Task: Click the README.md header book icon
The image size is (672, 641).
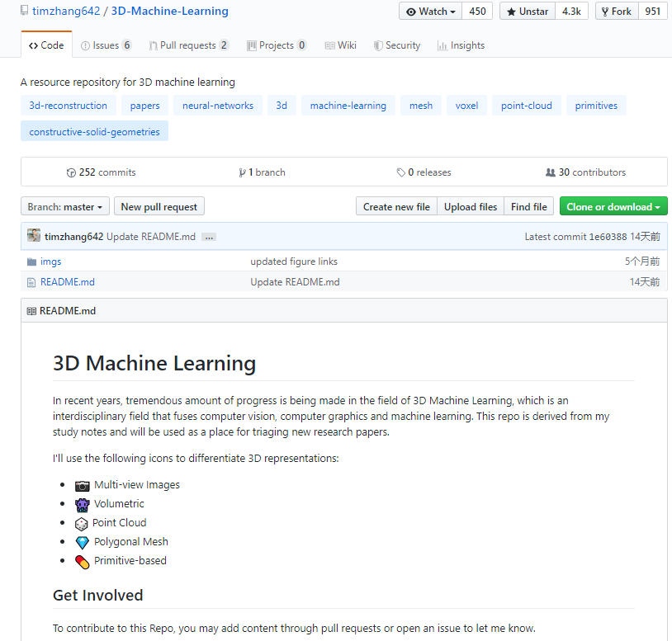Action: (x=31, y=311)
